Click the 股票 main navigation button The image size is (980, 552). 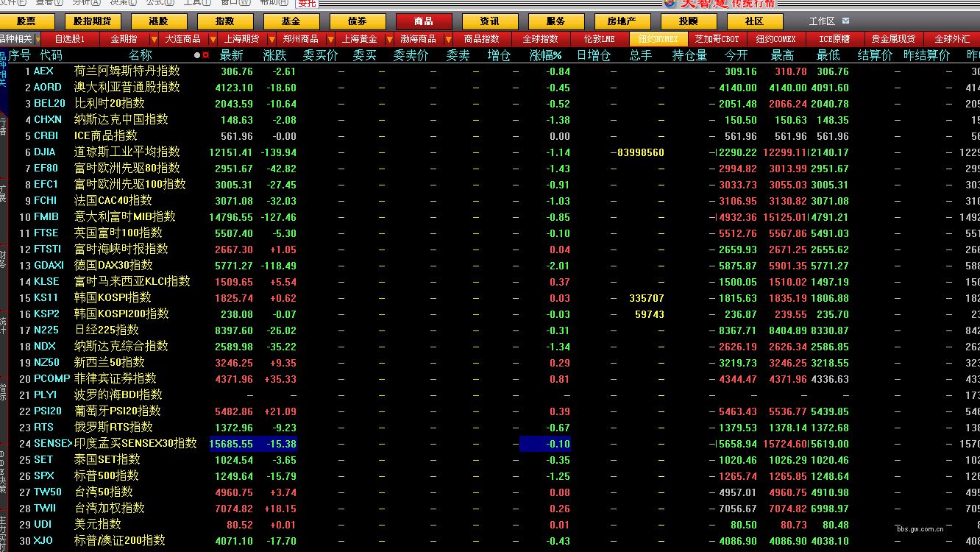coord(26,21)
